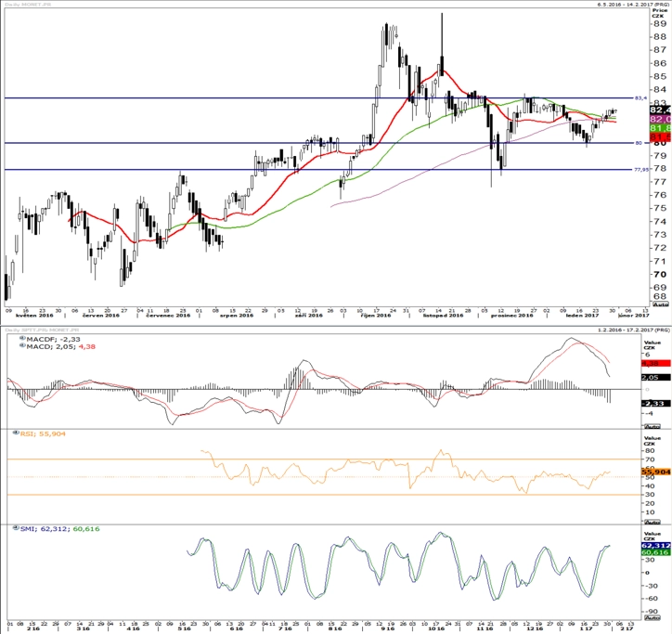672x634 pixels.
Task: Click the orange 55,904 RSI value tag
Action: click(x=655, y=472)
